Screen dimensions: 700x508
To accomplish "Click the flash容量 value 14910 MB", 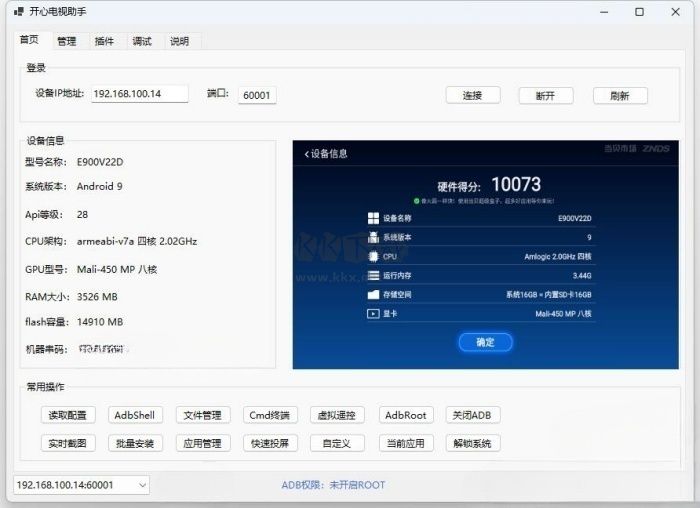I will 100,321.
